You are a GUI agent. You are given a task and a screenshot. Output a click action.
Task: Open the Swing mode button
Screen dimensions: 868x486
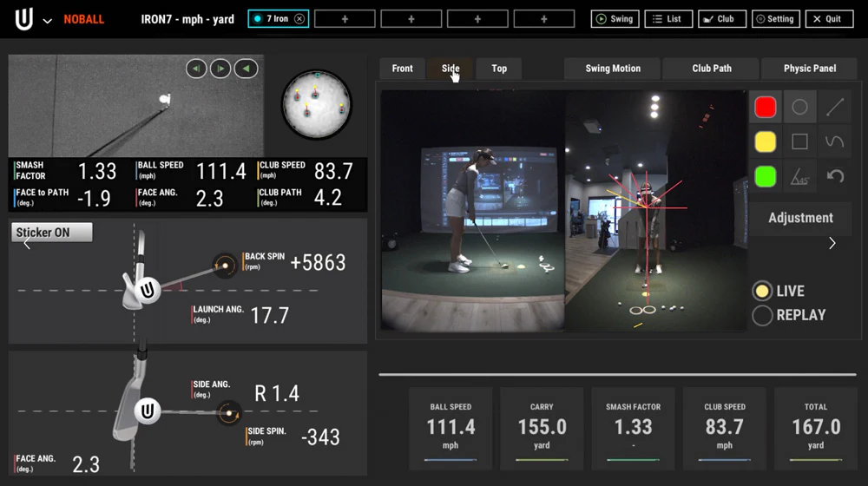pos(615,19)
